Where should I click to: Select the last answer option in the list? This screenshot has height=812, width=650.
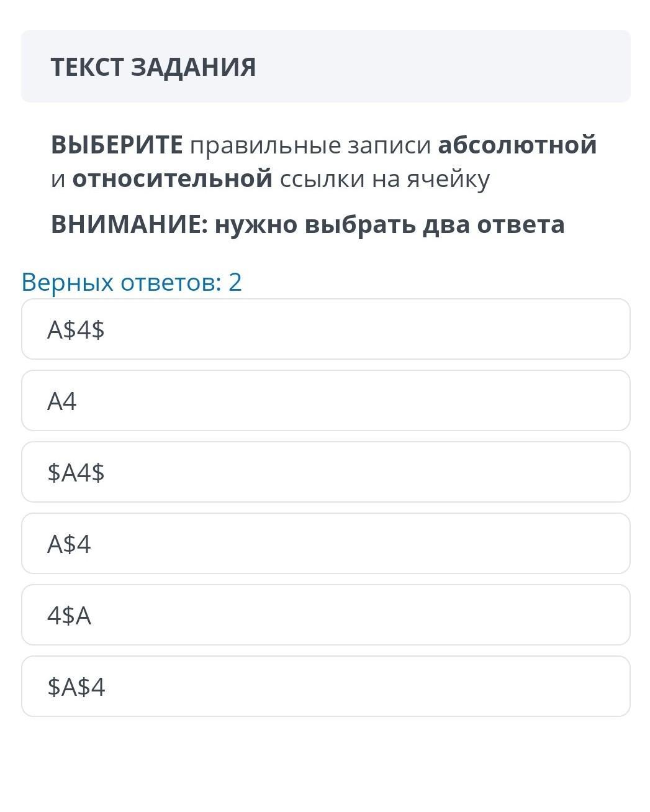click(325, 687)
